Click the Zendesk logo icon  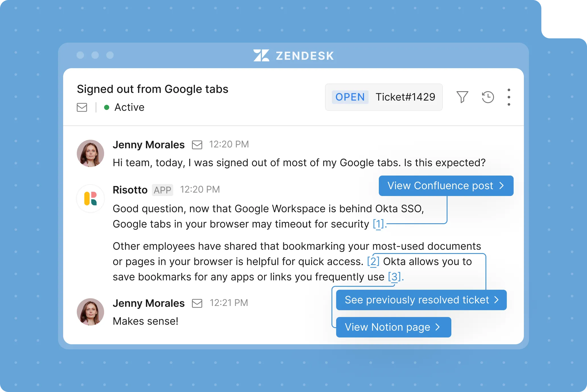tap(261, 55)
